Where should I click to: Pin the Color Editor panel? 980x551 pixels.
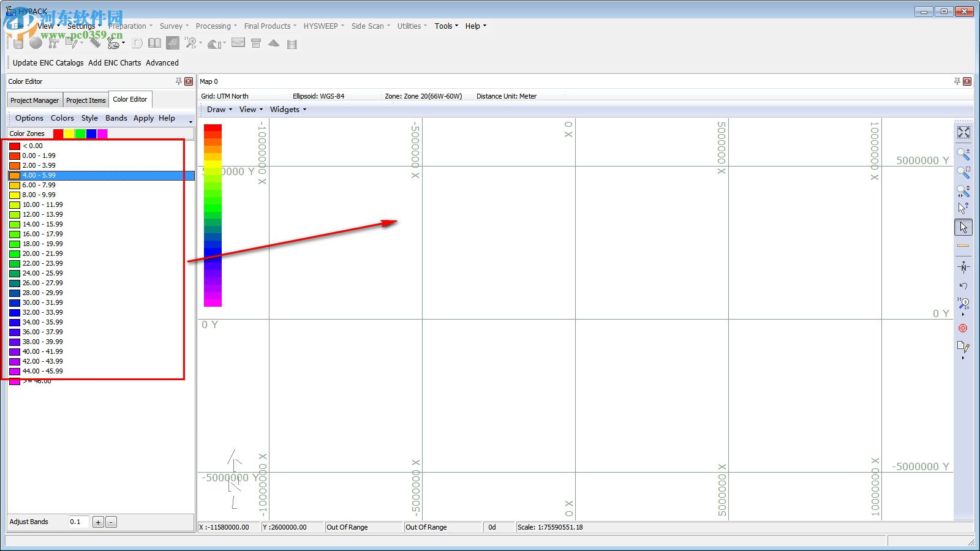point(179,81)
